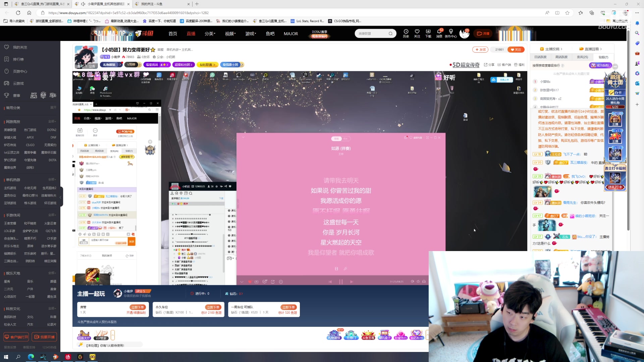The image size is (644, 362).
Task: Click the headphone listen-only icon in player controls
Action: click(424, 282)
